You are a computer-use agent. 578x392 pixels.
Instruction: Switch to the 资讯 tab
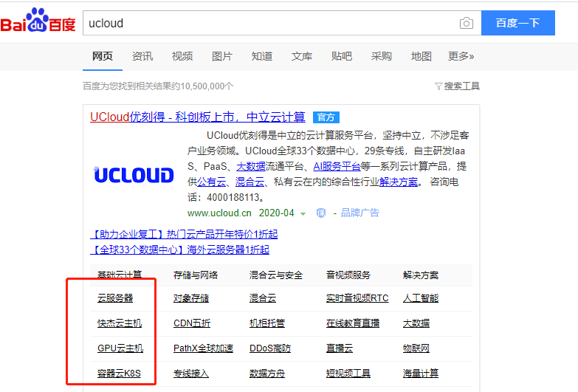(x=142, y=56)
